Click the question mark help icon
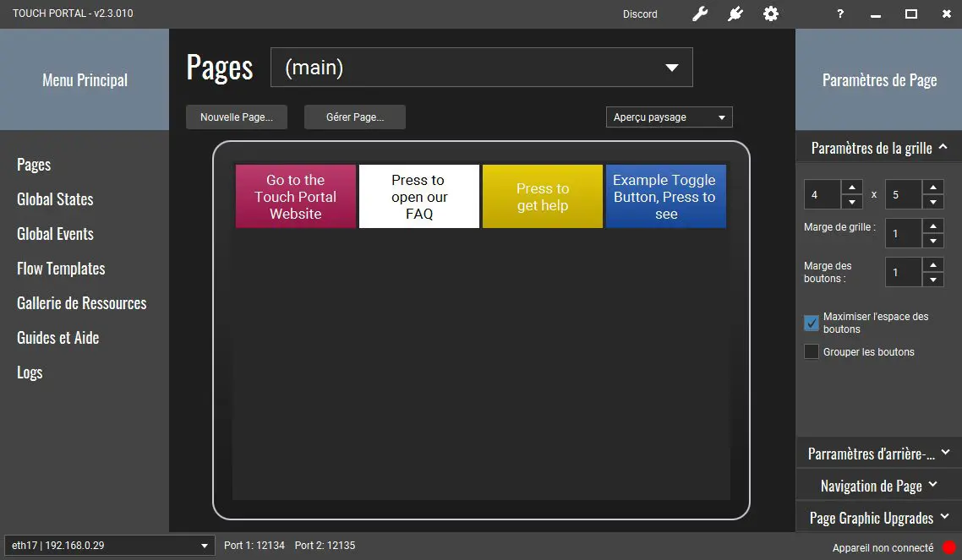 [x=840, y=14]
